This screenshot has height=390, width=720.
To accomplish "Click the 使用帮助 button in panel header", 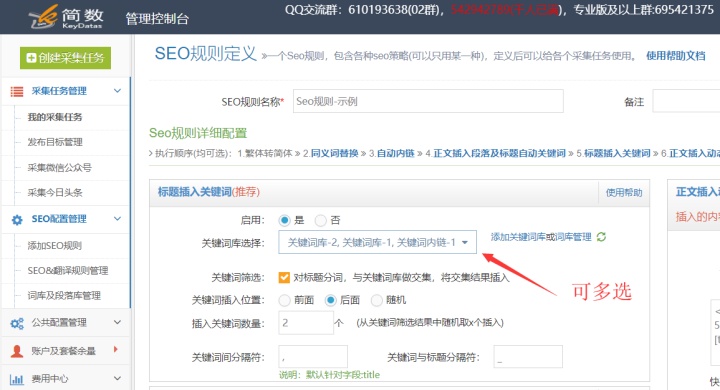I will tap(624, 192).
